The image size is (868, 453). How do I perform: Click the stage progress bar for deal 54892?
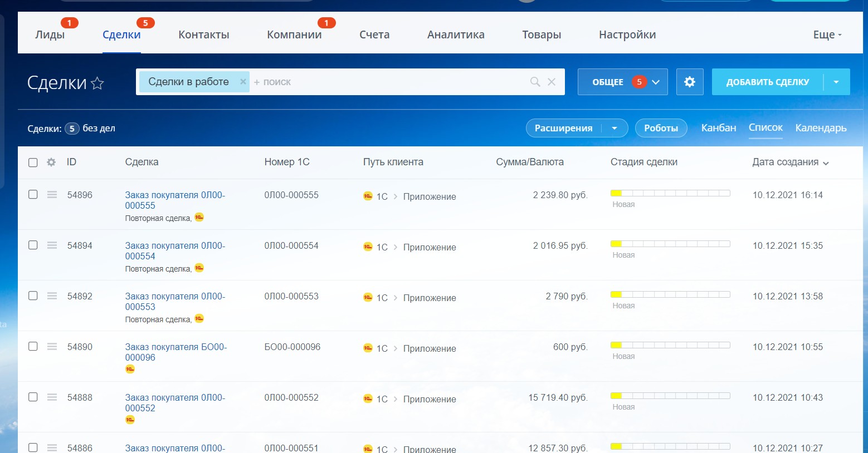coord(670,294)
